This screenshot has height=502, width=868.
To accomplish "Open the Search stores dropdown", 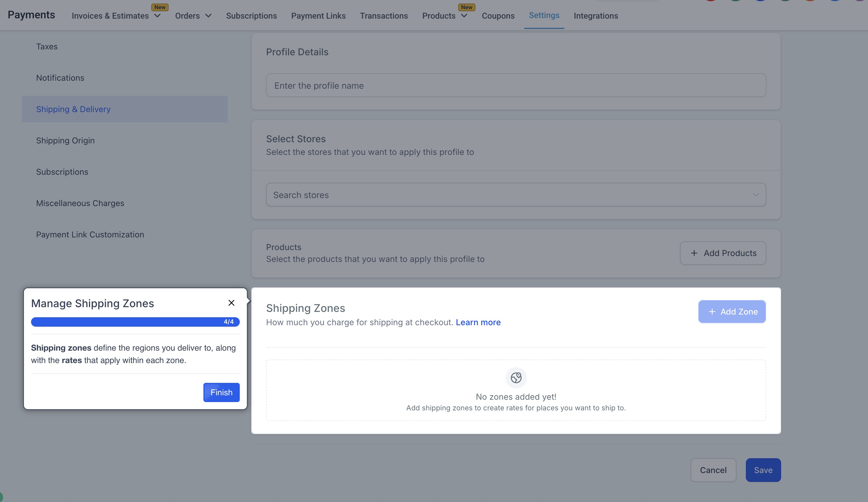I will coord(516,195).
